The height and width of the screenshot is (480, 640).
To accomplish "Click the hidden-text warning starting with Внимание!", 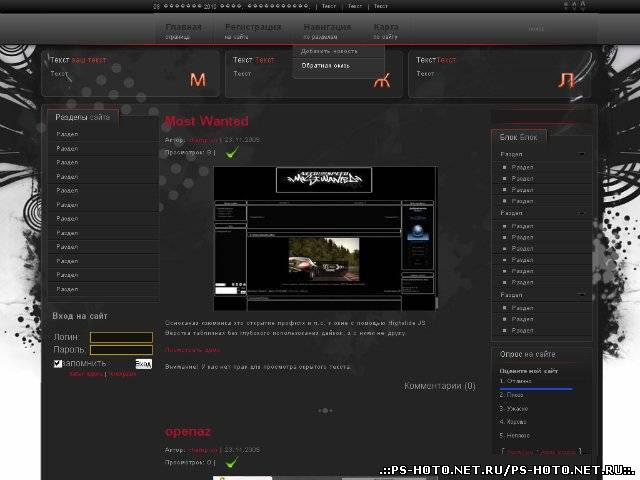I will coord(258,367).
